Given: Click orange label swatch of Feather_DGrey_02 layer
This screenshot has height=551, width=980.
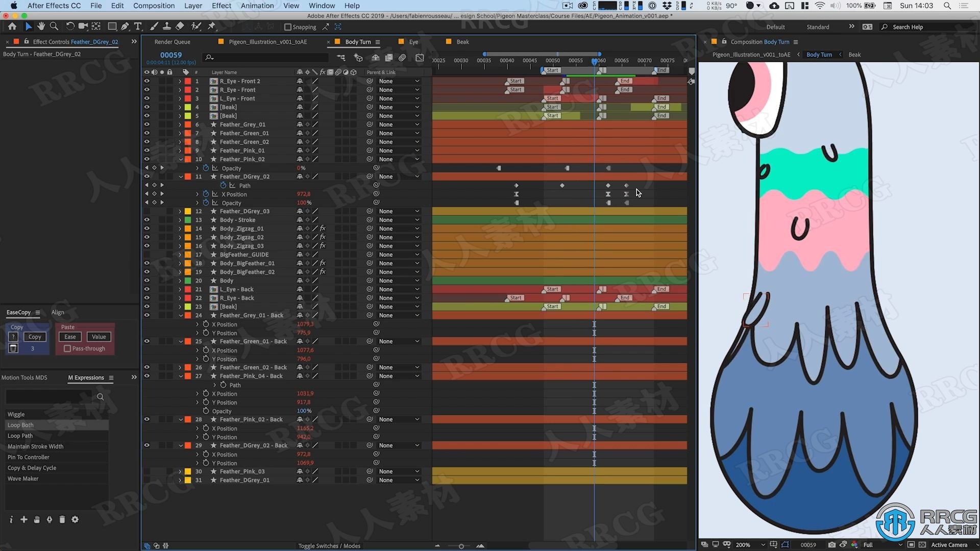Looking at the screenshot, I should tap(188, 177).
